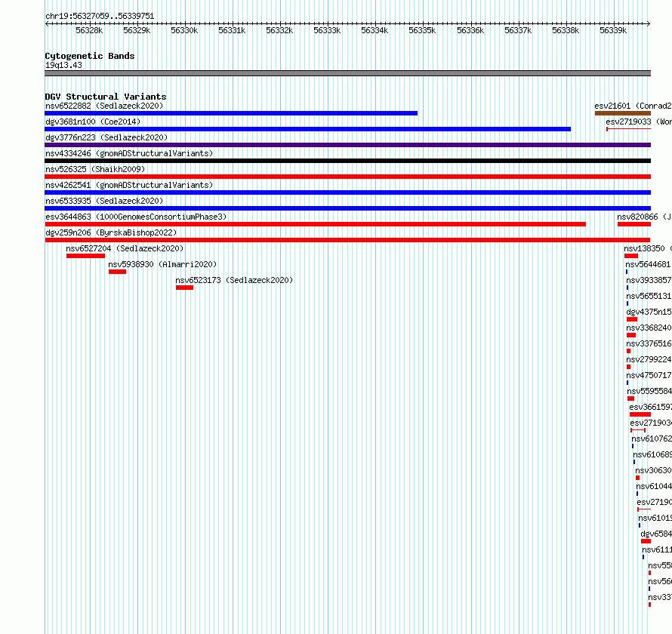Screen dimensions: 672x634
Task: Select the 19q13.43 band label
Action: pos(63,65)
